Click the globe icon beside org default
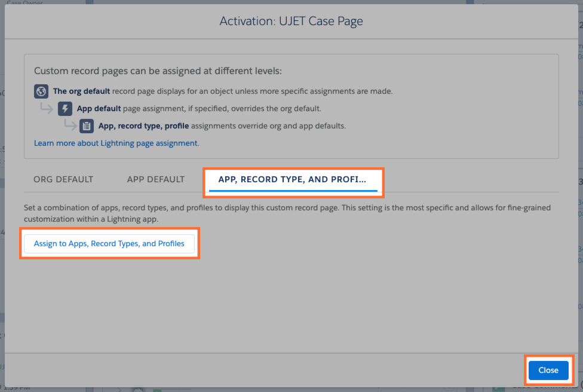The height and width of the screenshot is (392, 583). 41,91
